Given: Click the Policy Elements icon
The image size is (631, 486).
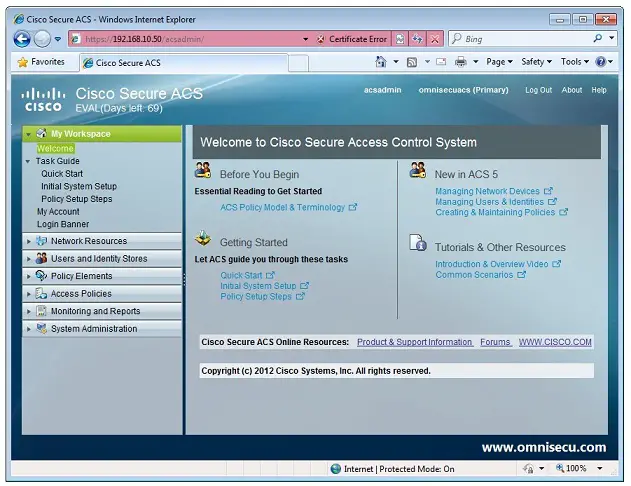Looking at the screenshot, I should click(41, 276).
